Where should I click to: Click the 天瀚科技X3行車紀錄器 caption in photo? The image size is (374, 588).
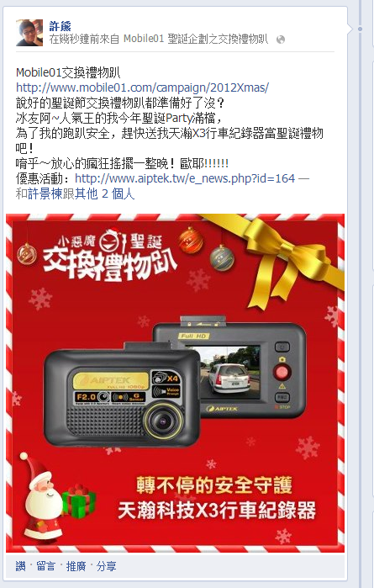217,511
